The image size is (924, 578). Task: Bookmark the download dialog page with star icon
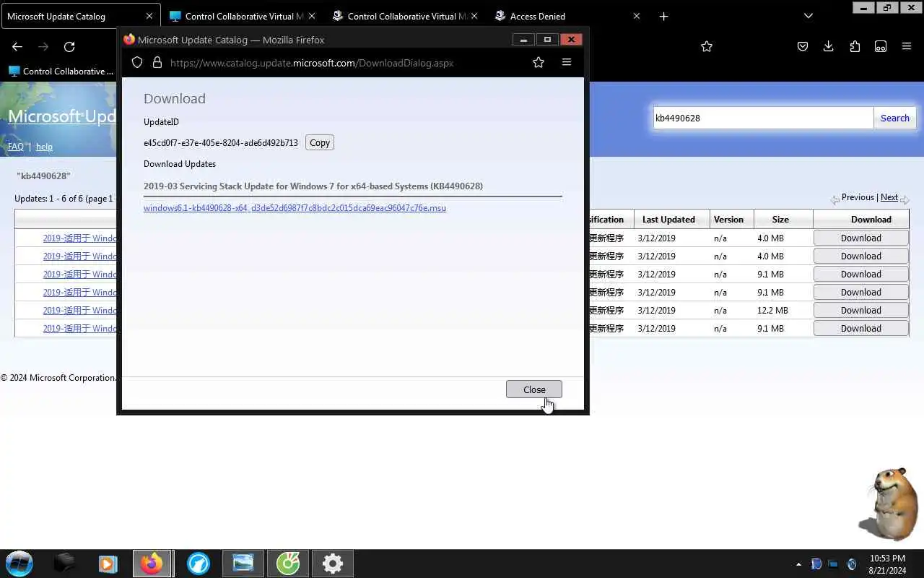tap(538, 63)
